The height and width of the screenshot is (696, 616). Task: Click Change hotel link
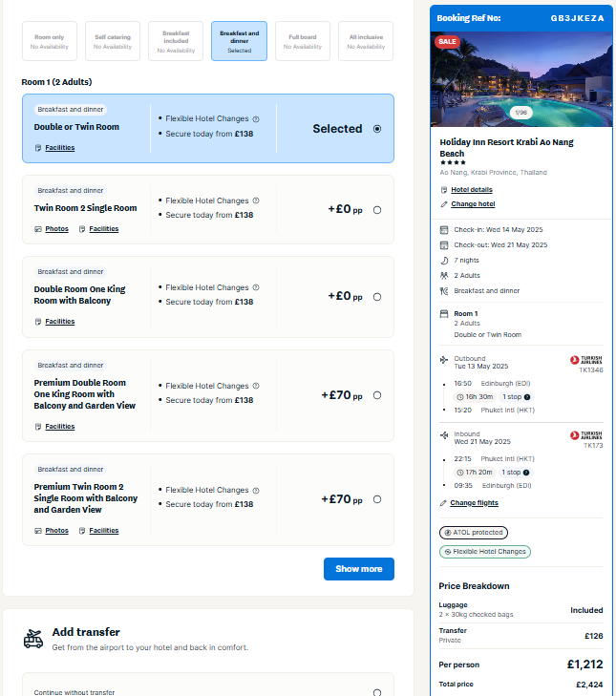(473, 203)
